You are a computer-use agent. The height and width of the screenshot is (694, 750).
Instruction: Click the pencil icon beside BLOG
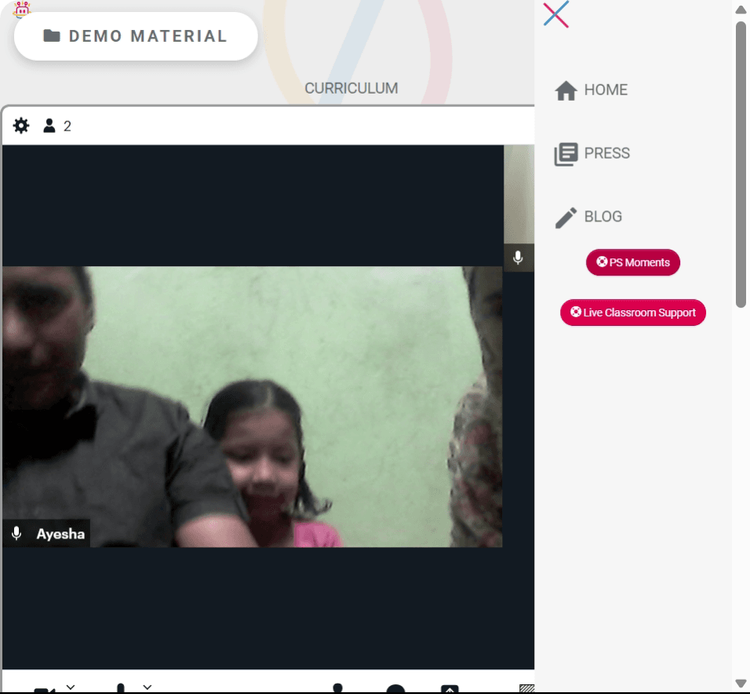[x=566, y=218]
